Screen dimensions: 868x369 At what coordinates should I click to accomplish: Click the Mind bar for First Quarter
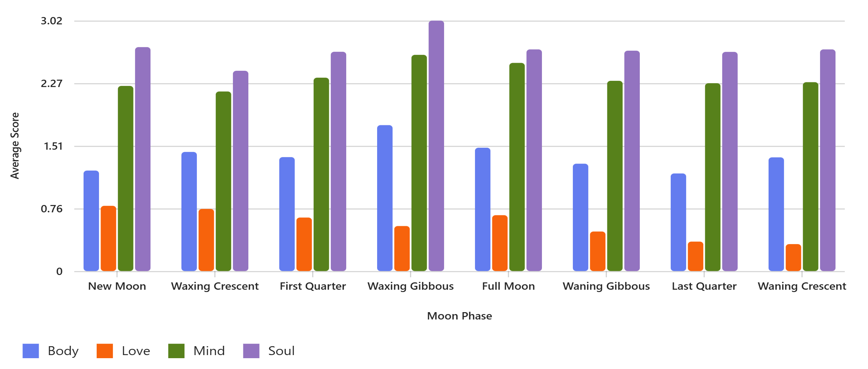click(x=321, y=174)
